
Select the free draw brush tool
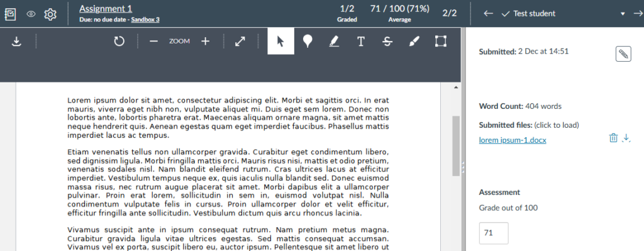[x=414, y=41]
